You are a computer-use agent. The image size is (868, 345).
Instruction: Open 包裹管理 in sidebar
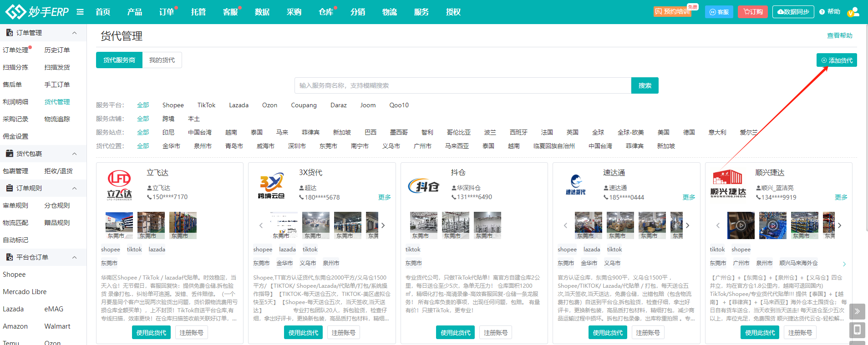[x=15, y=171]
